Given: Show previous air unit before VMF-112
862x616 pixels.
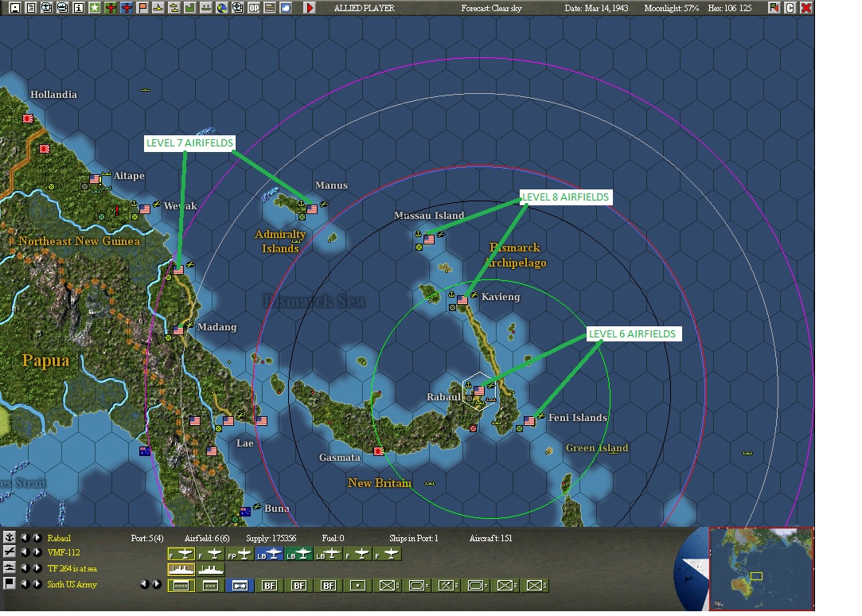Looking at the screenshot, I should (x=25, y=552).
